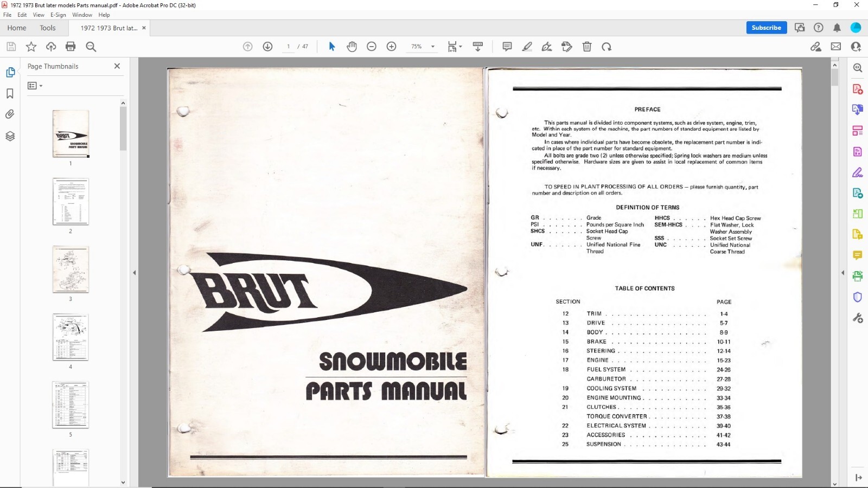Zoom in on the document
This screenshot has width=868, height=488.
click(x=391, y=47)
